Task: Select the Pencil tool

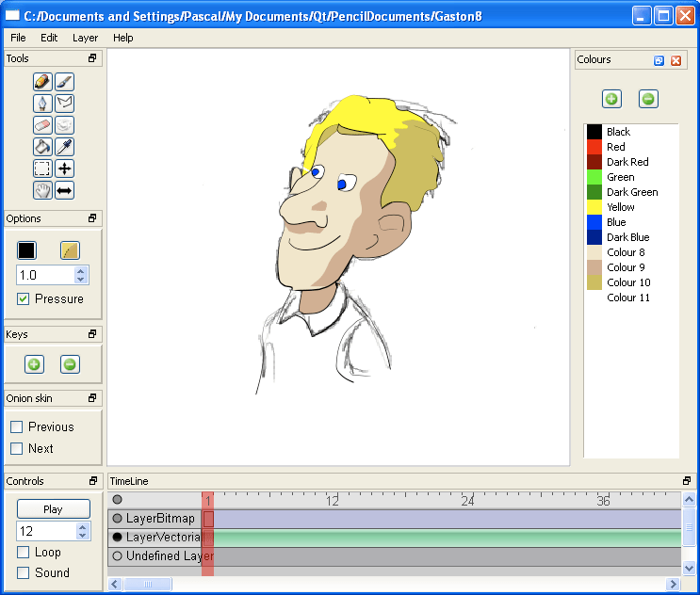Action: (x=42, y=82)
